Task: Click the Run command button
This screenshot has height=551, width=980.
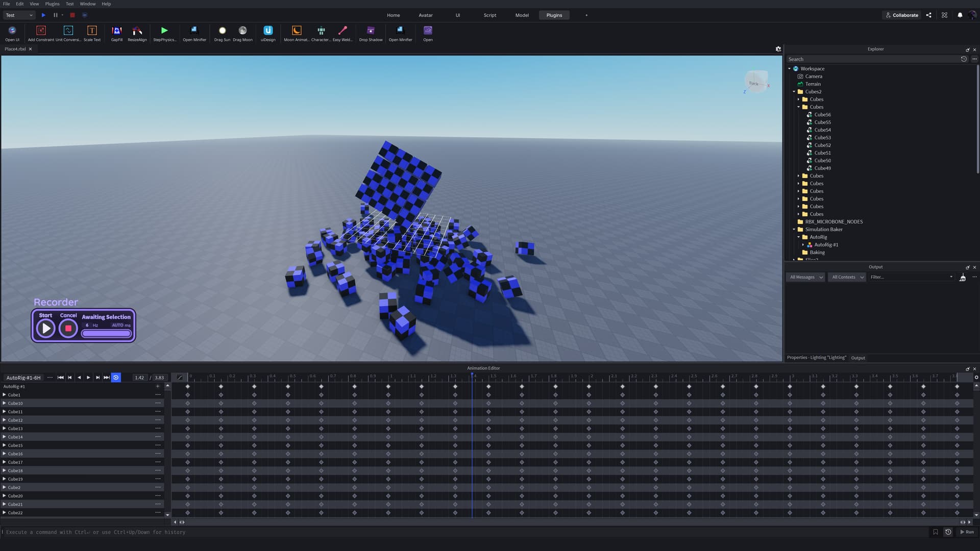Action: pos(967,532)
